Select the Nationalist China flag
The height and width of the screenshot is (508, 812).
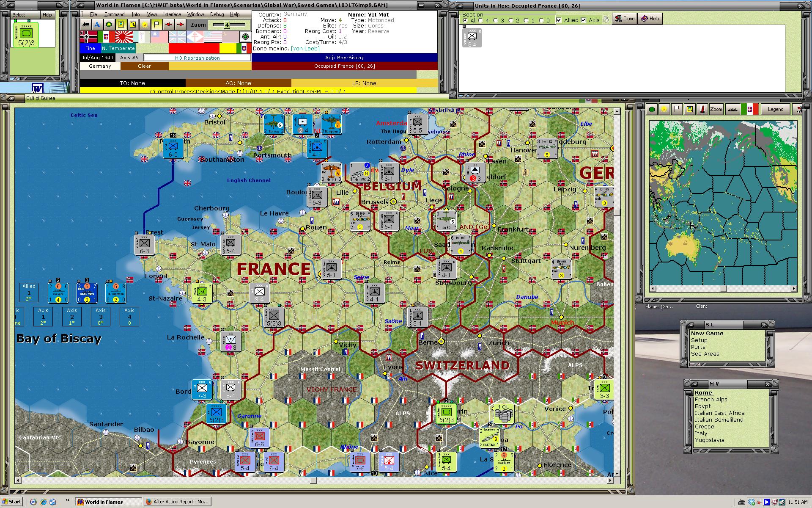tap(159, 37)
